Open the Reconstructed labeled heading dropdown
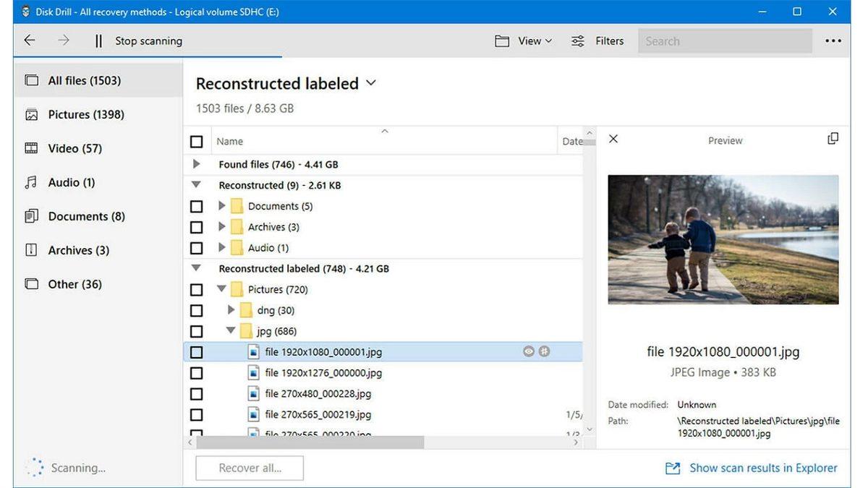This screenshot has width=868, height=488. pos(371,84)
